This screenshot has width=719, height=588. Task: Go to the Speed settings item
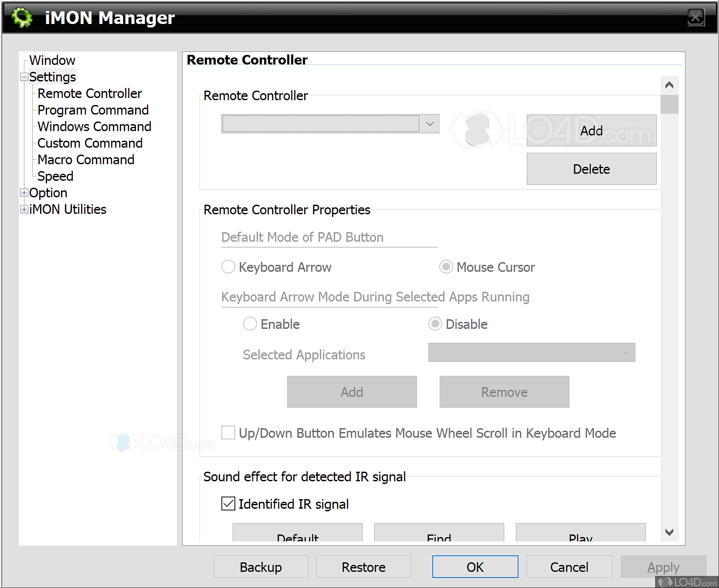pyautogui.click(x=55, y=176)
